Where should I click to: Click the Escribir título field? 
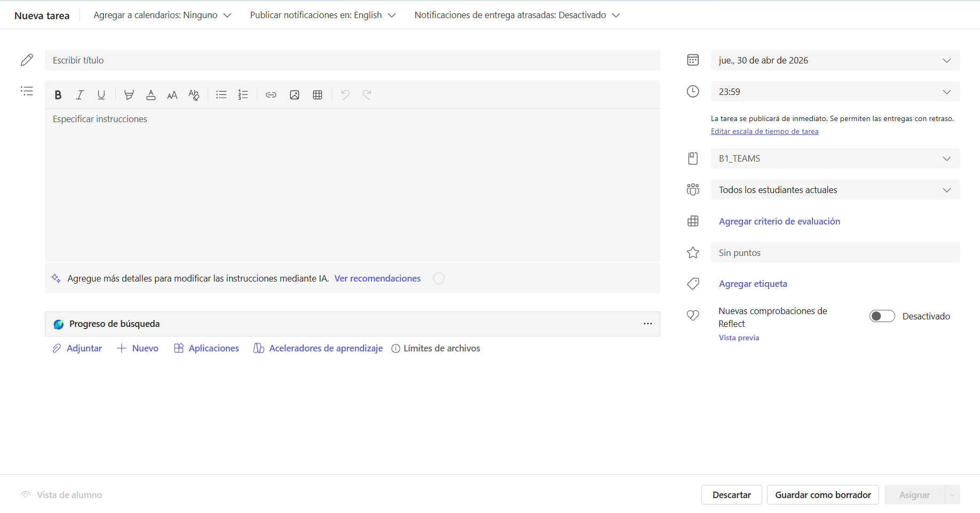point(352,60)
